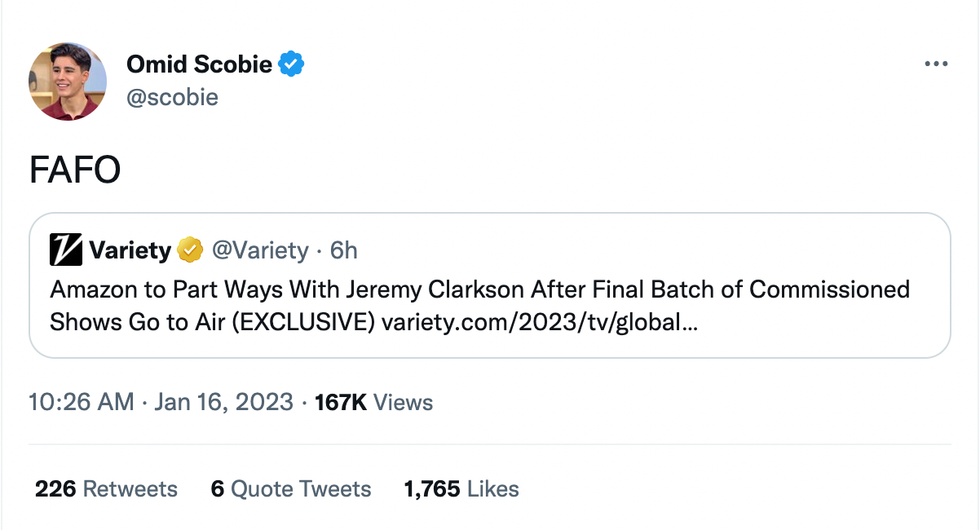The width and height of the screenshot is (980, 530).
Task: Open the variety.com article link
Action: (537, 323)
